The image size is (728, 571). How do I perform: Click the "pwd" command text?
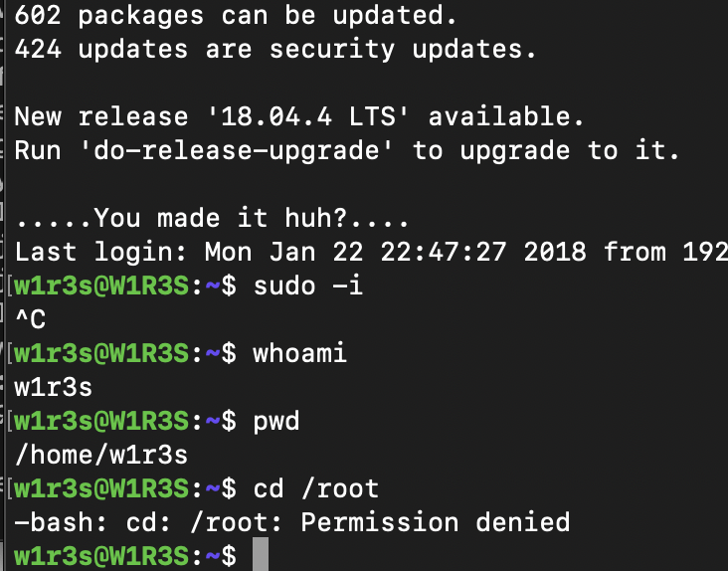click(276, 421)
